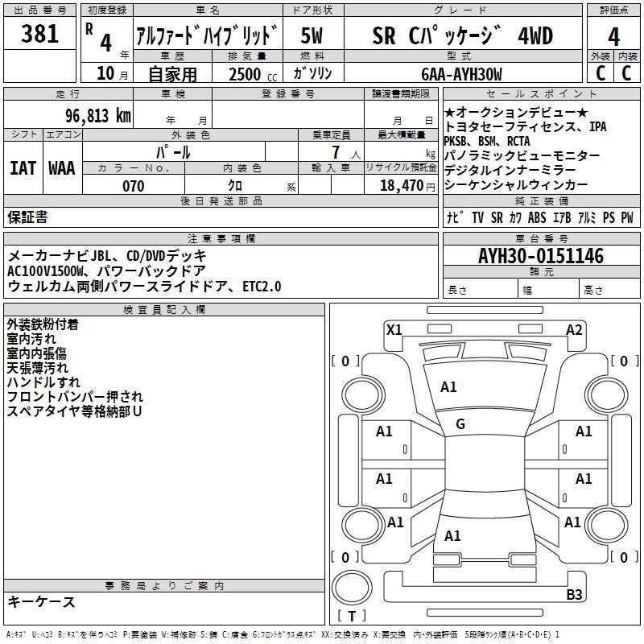
Task: Select the [T] spare tire marker
Action: [x=351, y=616]
